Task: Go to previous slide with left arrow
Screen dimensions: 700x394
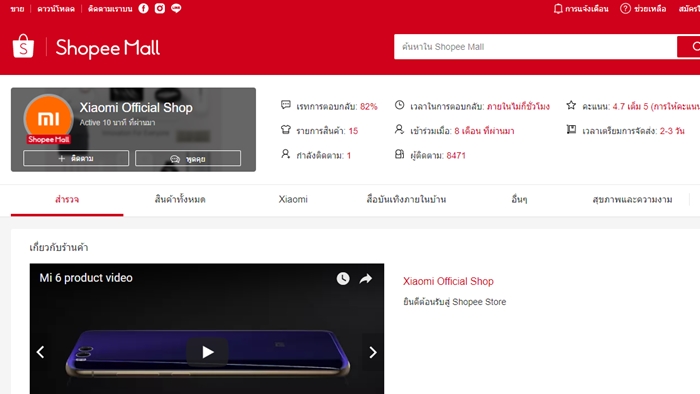Action: (x=41, y=352)
